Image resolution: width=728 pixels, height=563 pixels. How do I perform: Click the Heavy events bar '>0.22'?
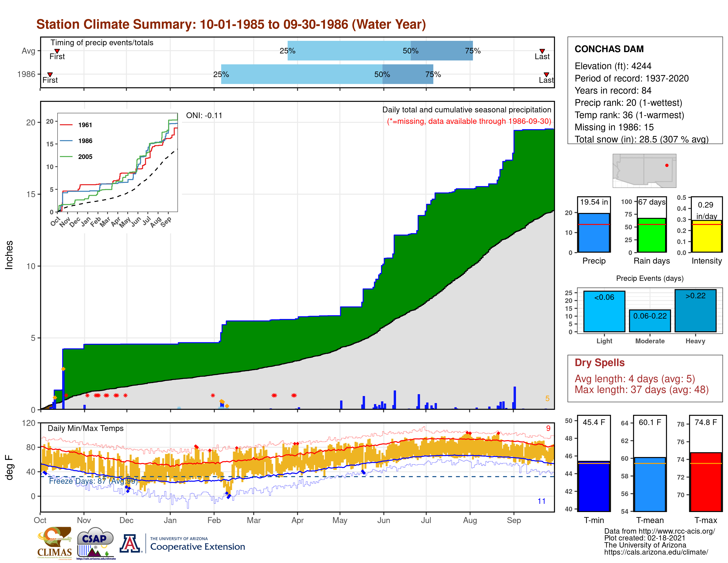click(x=695, y=310)
